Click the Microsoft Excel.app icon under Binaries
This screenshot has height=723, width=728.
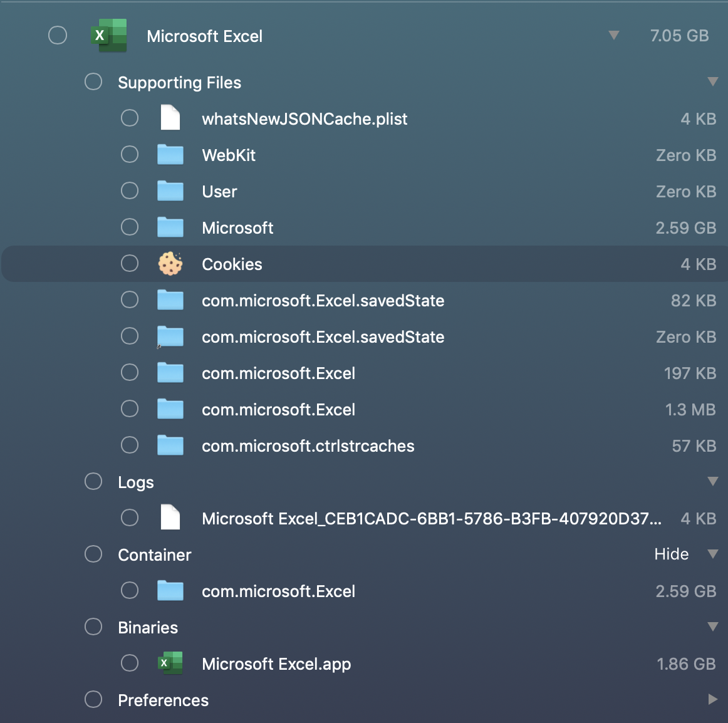pos(170,663)
